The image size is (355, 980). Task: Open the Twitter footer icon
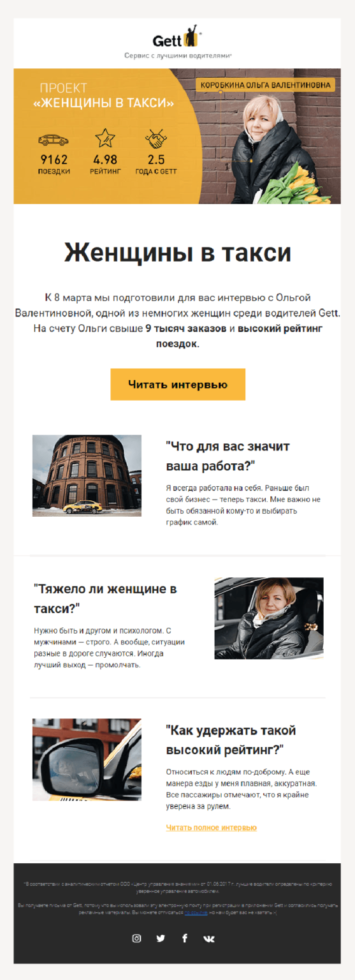(161, 938)
